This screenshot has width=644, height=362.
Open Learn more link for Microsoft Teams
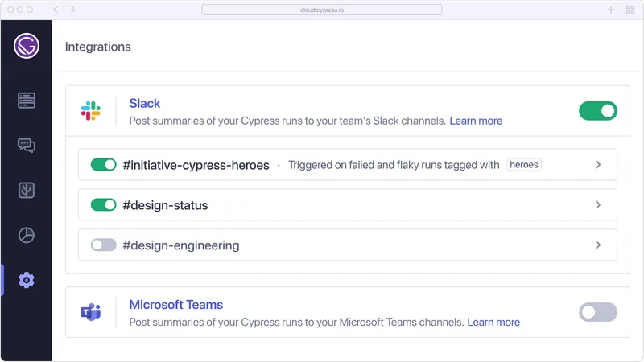click(493, 323)
